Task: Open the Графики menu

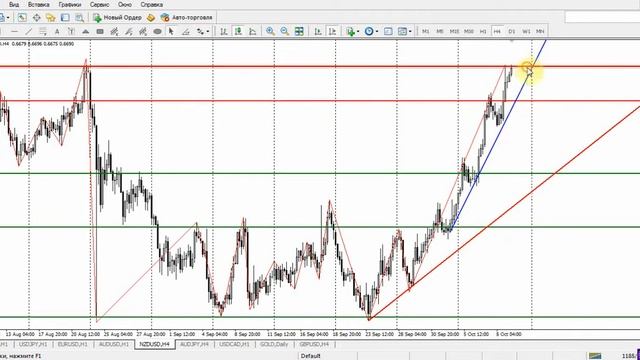Action: (x=69, y=5)
